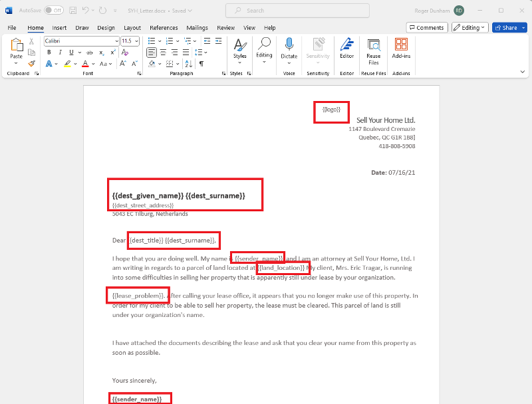Open Paragraph dialog launcher
The height and width of the screenshot is (404, 532).
tap(223, 73)
